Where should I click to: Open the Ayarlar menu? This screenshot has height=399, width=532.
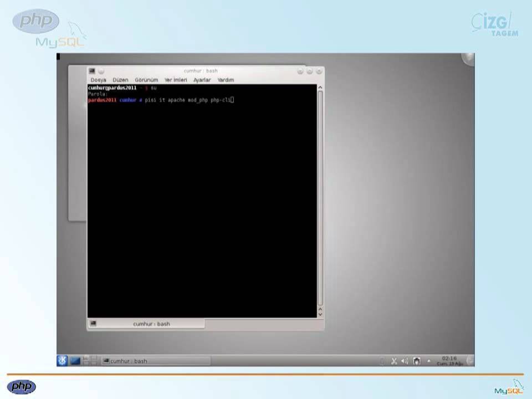pos(202,80)
